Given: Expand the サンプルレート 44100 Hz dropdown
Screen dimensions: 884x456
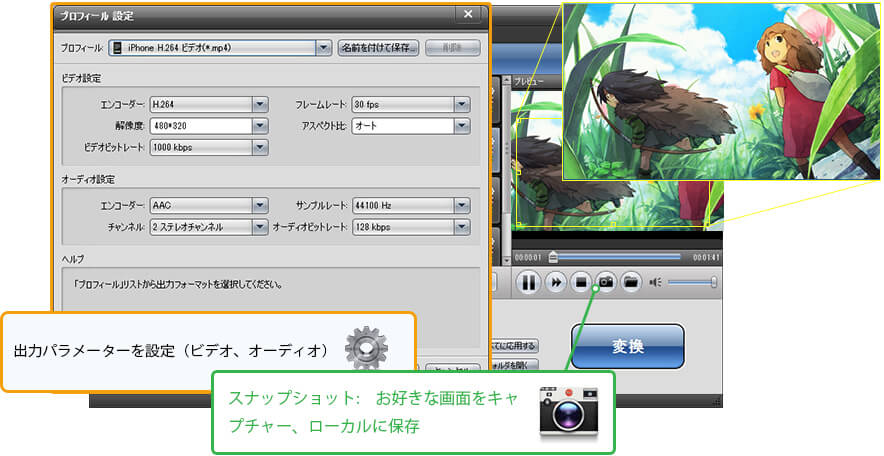Looking at the screenshot, I should [462, 206].
